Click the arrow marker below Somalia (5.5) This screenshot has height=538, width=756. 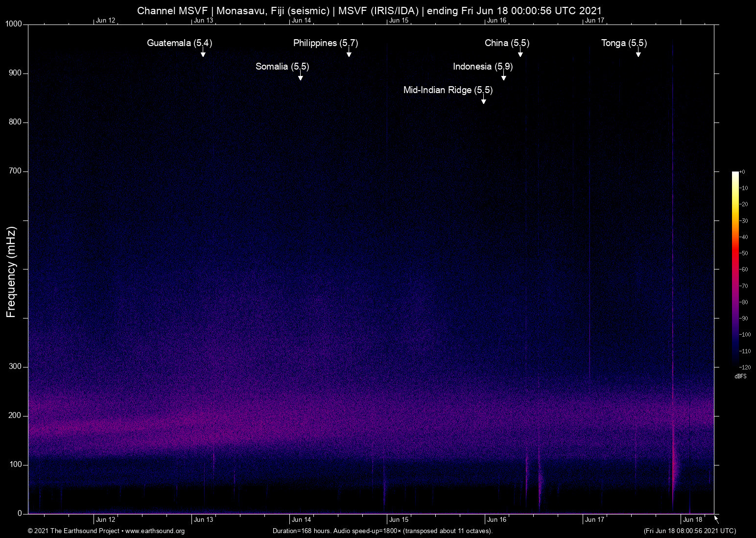click(300, 77)
